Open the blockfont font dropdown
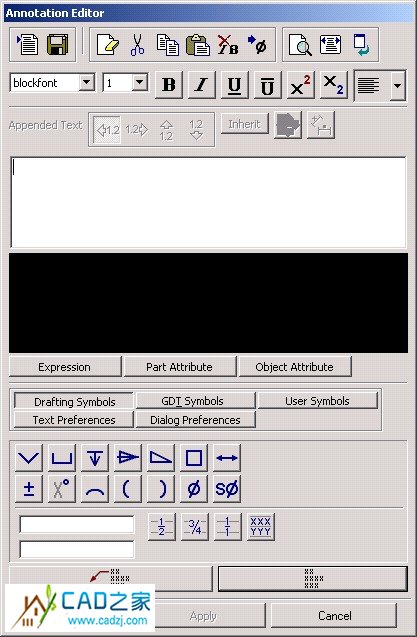The width and height of the screenshot is (417, 637). tap(86, 82)
